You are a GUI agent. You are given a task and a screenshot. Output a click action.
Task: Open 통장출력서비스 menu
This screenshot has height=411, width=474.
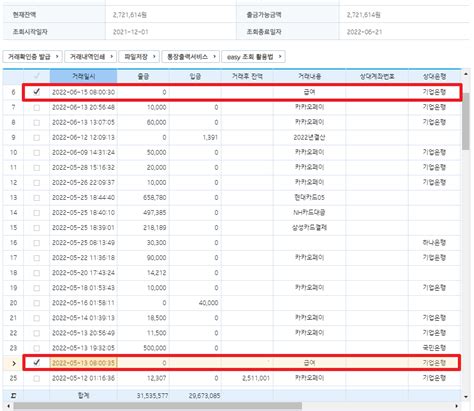pos(190,57)
